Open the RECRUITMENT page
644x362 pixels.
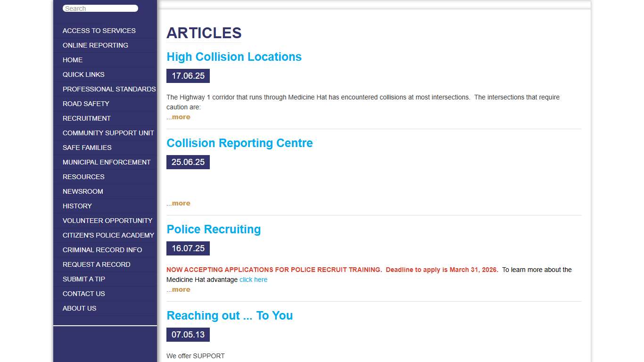pos(87,118)
